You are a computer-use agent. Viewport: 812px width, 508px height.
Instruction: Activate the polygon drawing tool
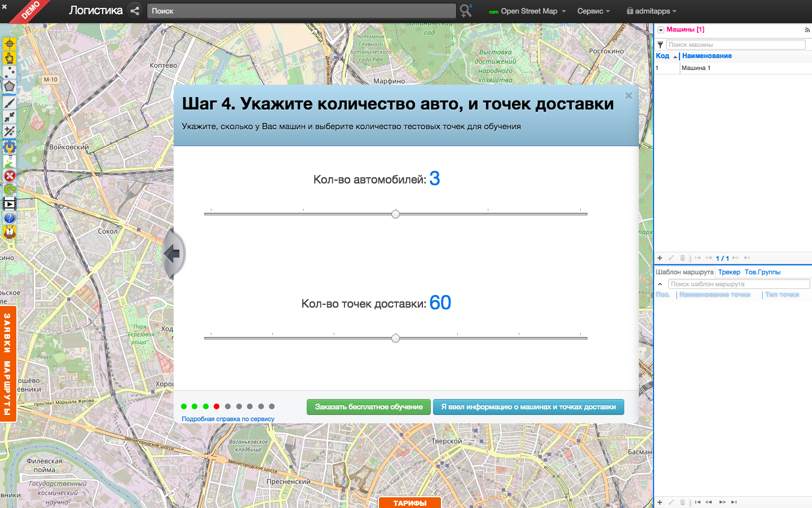coord(10,86)
